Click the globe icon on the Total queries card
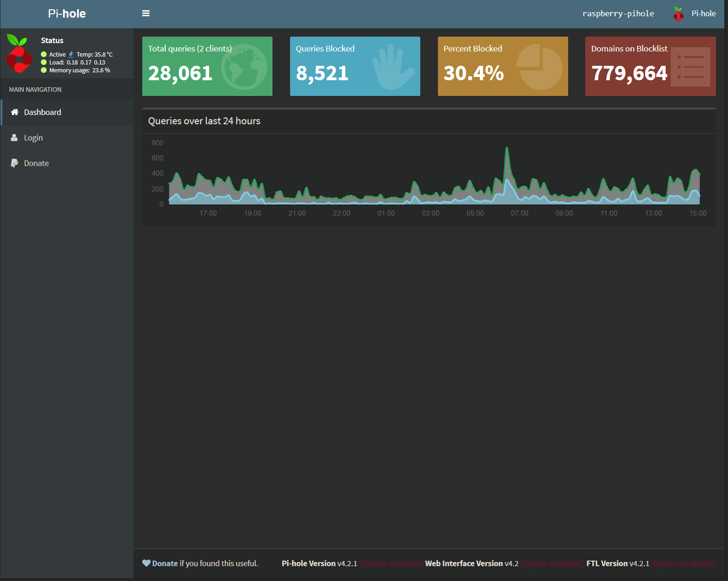Image resolution: width=728 pixels, height=581 pixels. tap(244, 67)
